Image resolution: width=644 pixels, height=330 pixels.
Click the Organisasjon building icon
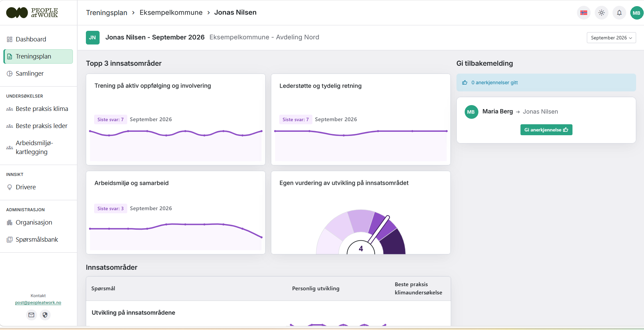(x=10, y=223)
